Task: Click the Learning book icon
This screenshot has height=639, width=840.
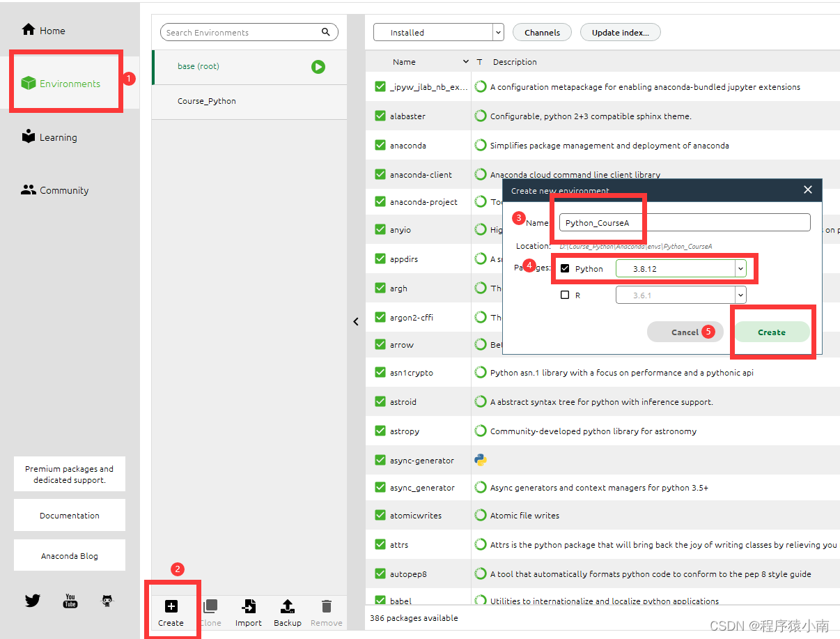Action: click(29, 137)
